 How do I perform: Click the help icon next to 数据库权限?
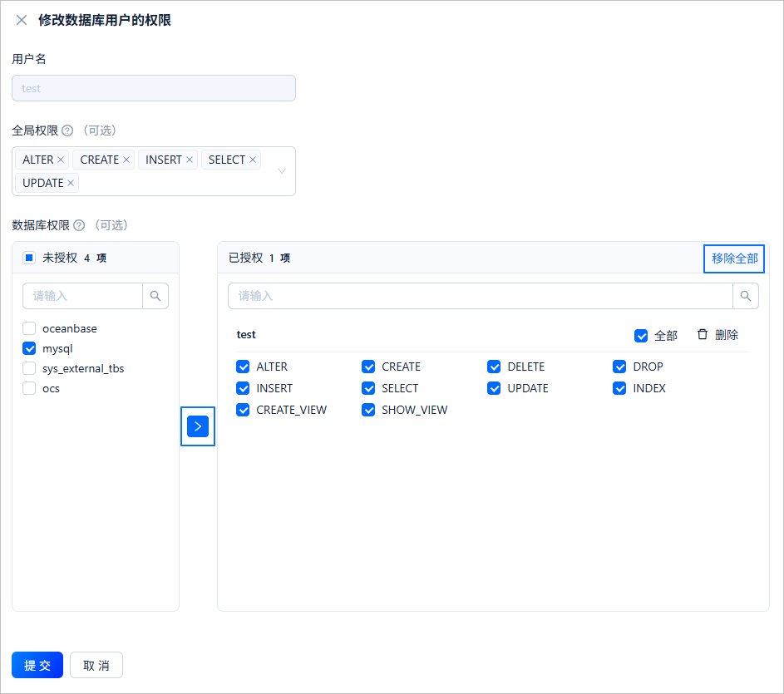78,225
